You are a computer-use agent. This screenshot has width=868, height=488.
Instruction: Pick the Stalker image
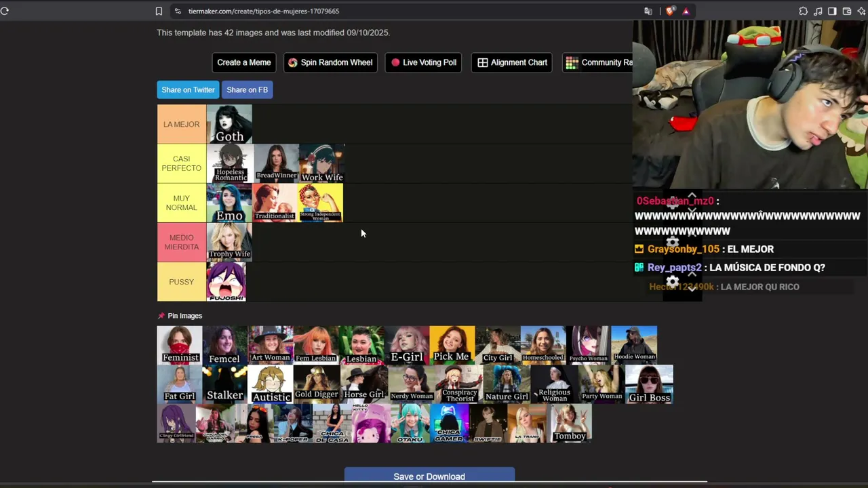[224, 384]
